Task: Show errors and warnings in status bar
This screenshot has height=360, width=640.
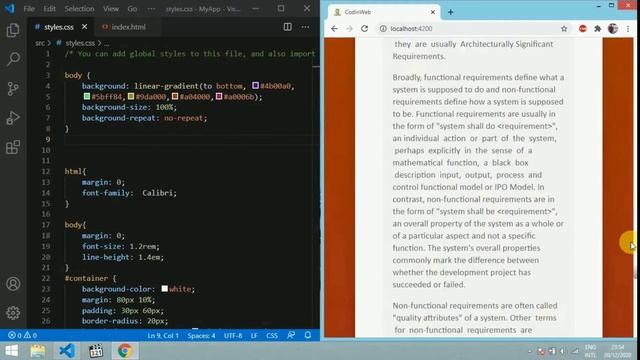Action: coord(22,336)
